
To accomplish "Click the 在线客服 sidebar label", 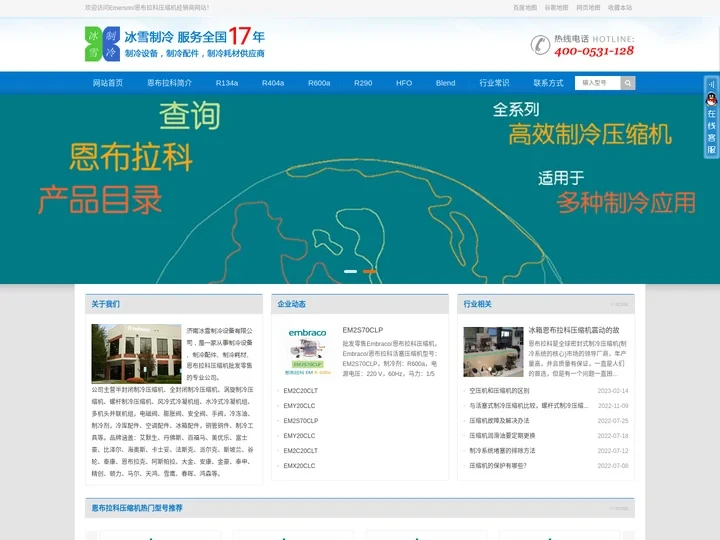I will (711, 132).
